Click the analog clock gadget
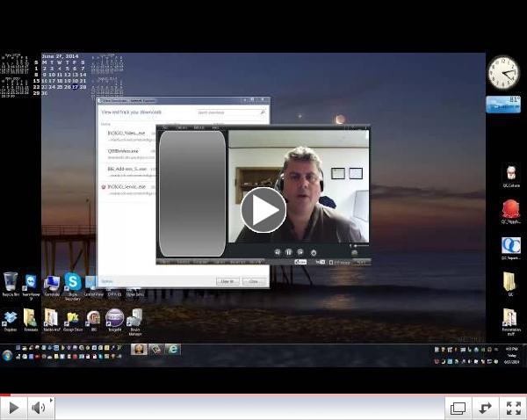 503,73
